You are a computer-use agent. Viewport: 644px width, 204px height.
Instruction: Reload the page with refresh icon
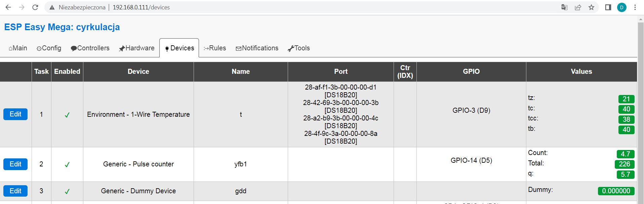pyautogui.click(x=35, y=7)
